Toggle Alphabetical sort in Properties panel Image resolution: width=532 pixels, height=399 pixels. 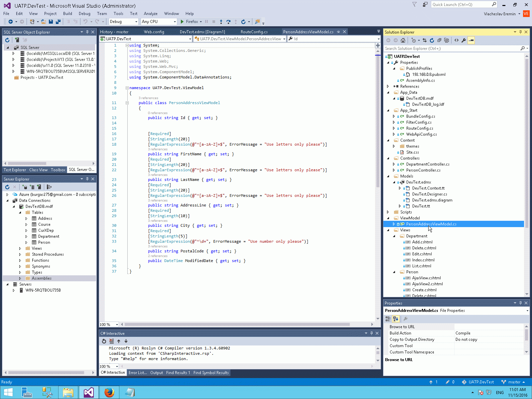click(395, 319)
